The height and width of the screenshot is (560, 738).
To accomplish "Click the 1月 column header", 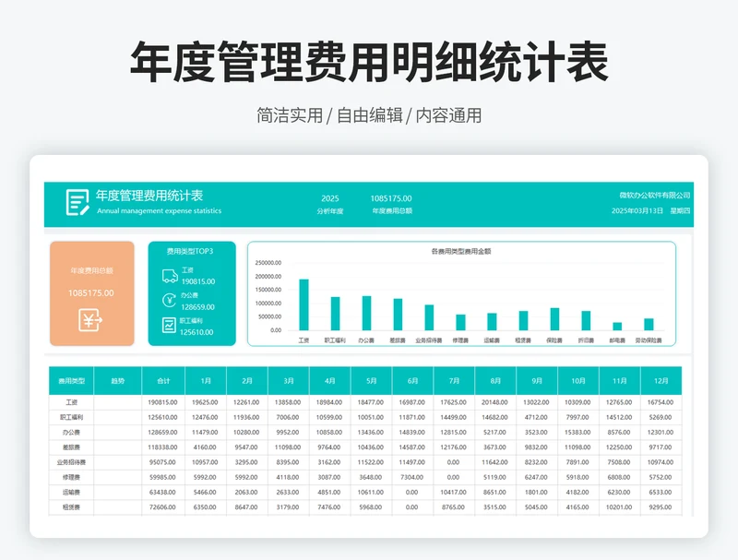I will point(206,381).
